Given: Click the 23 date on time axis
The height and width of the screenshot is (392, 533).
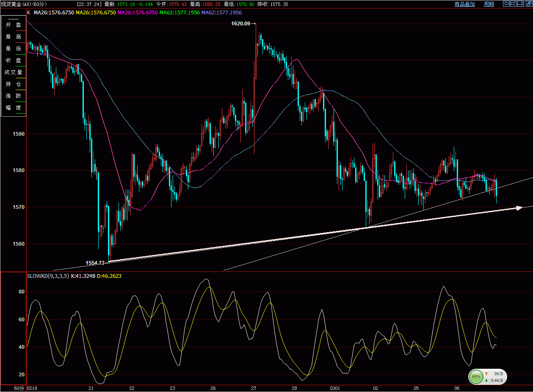Looking at the screenshot, I should (x=172, y=388).
